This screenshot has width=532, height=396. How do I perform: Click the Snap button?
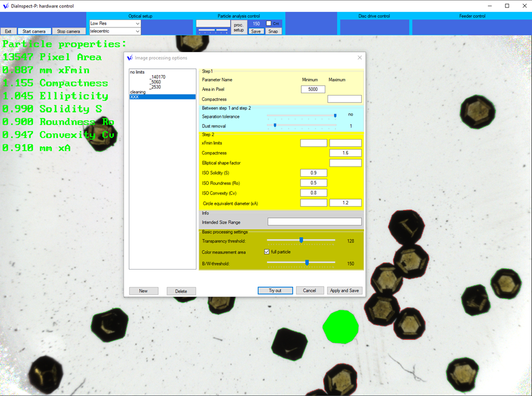273,31
